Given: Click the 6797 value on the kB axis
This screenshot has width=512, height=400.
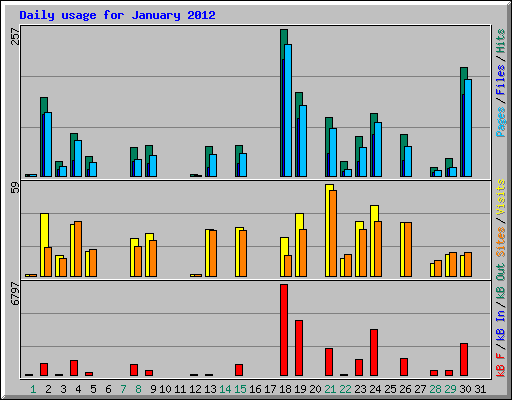Looking at the screenshot, I should tap(15, 294).
